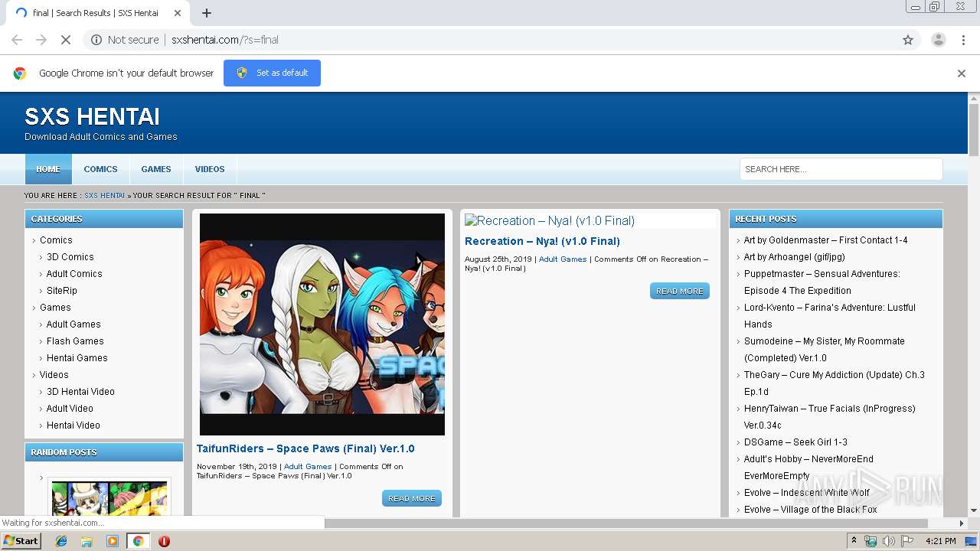Set Chrome as default browser
Screen dimensions: 980x551
pos(272,73)
